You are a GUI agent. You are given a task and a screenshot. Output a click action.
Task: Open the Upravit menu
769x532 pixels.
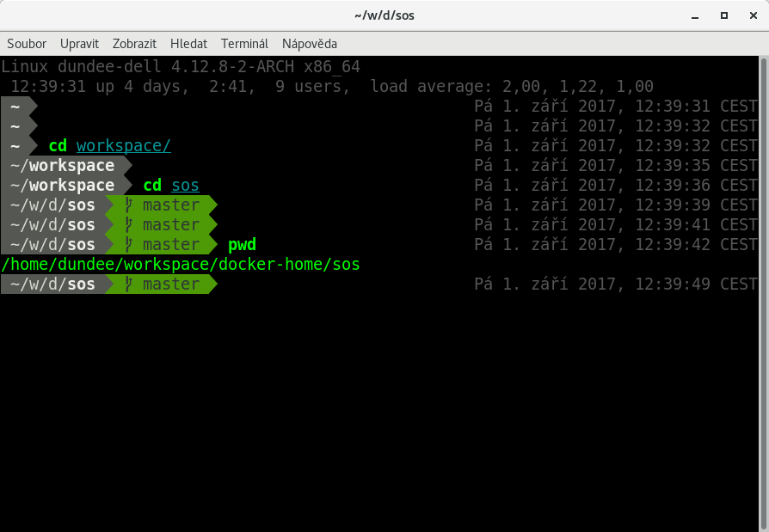point(79,44)
